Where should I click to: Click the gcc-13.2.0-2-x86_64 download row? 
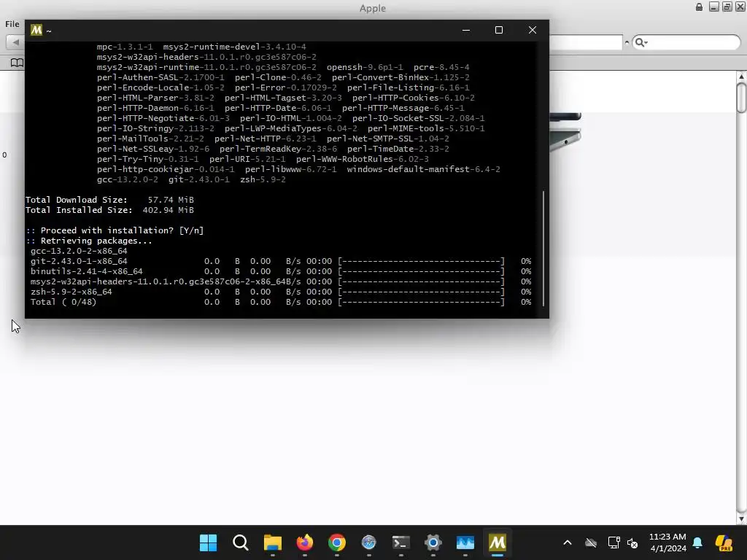pyautogui.click(x=79, y=251)
